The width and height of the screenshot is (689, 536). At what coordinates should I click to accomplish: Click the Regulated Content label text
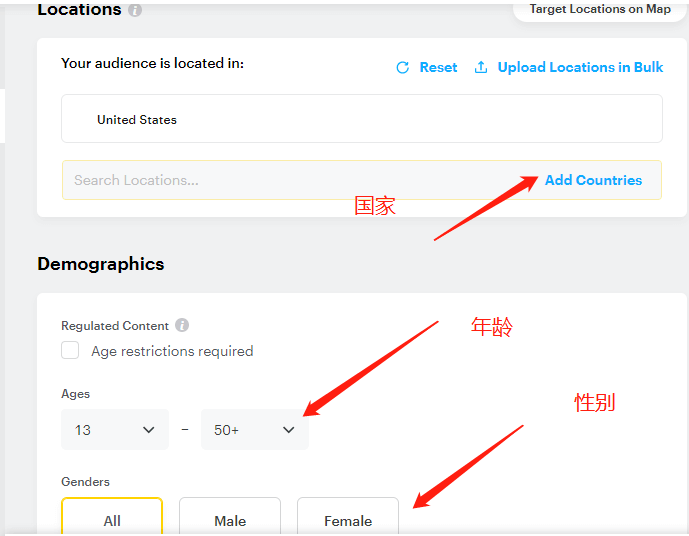click(x=115, y=326)
